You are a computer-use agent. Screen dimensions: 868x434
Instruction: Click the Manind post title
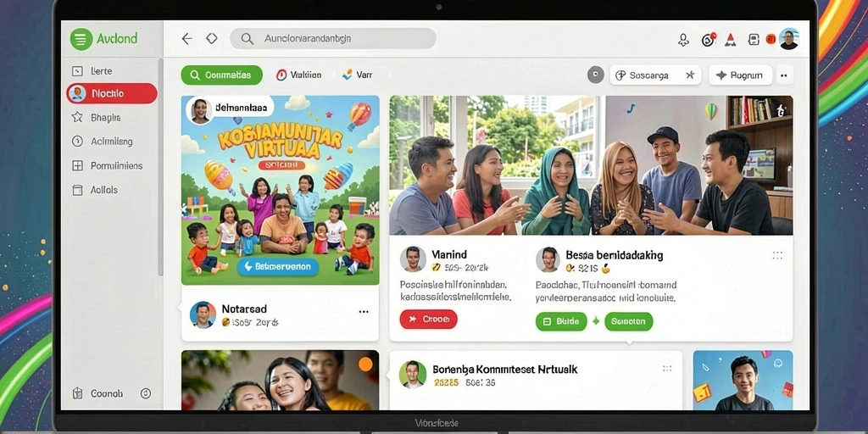click(x=449, y=254)
